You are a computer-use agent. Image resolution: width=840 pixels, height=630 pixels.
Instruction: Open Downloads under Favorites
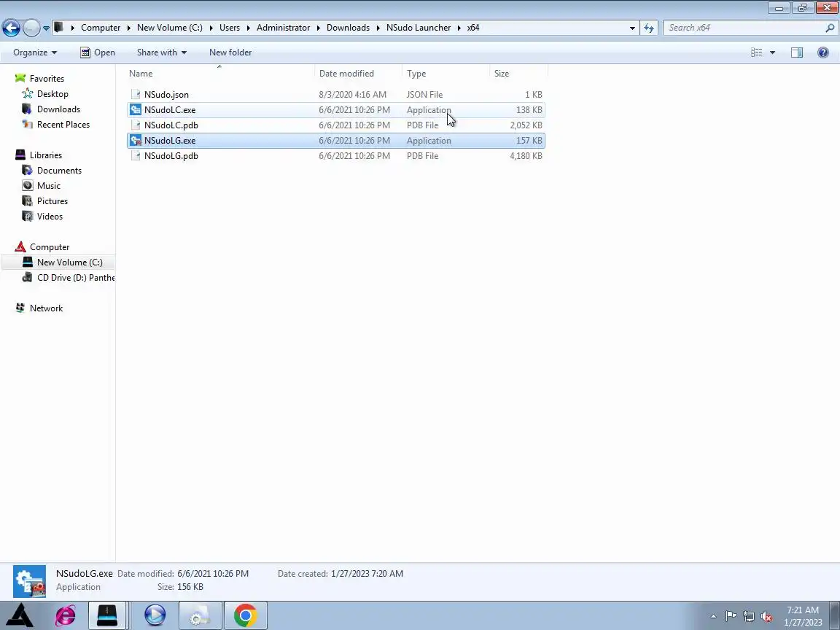pyautogui.click(x=58, y=109)
